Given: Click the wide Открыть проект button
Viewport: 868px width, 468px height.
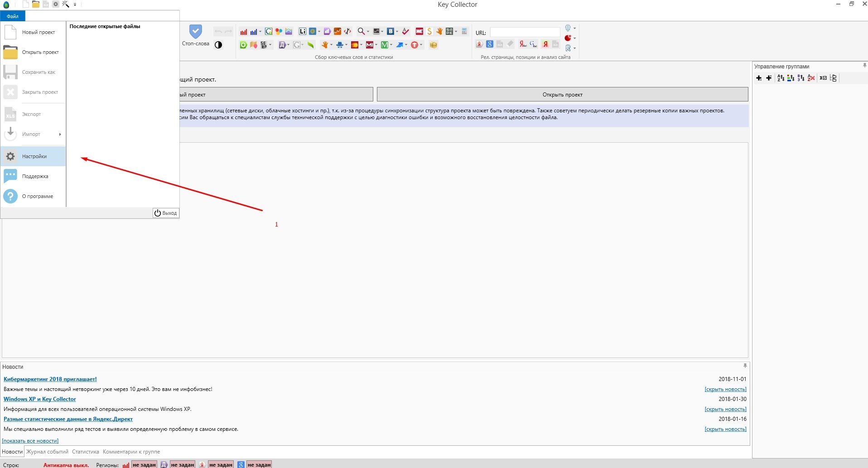Looking at the screenshot, I should coord(562,95).
